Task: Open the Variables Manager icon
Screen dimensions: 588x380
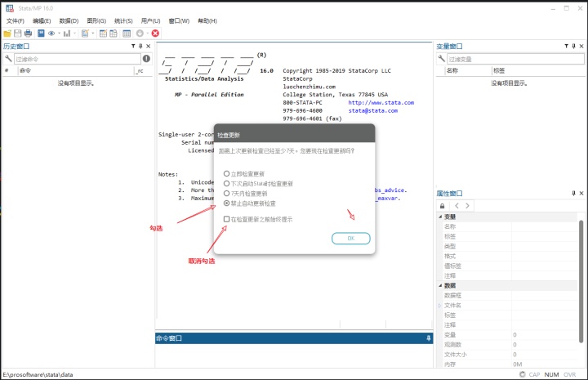Action: tap(127, 34)
